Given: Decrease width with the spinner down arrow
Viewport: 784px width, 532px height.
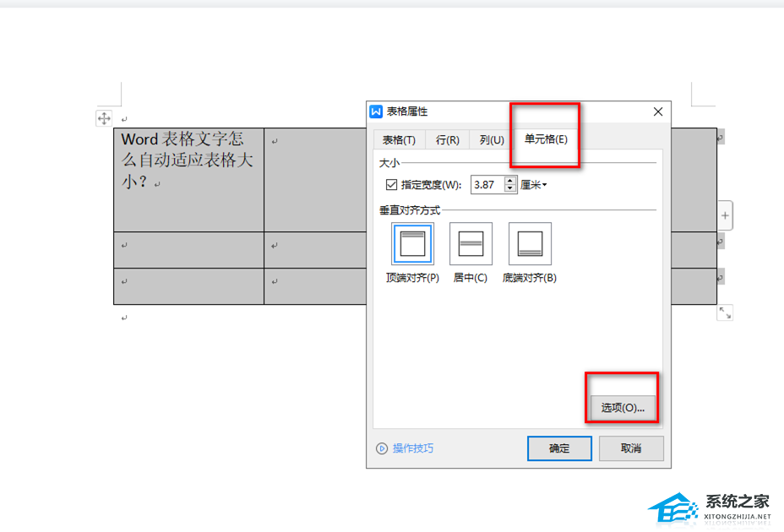Looking at the screenshot, I should pyautogui.click(x=510, y=189).
